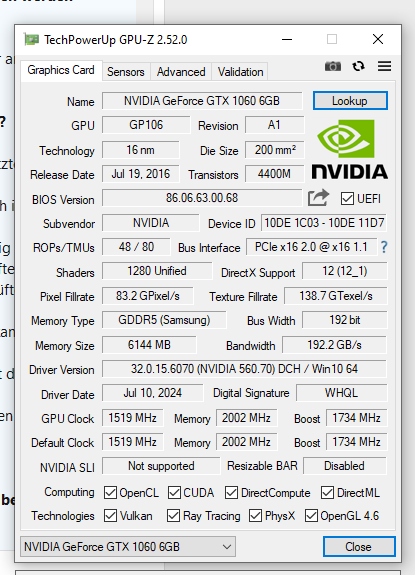
Task: Click the Die Size field 200 mm²
Action: (275, 150)
